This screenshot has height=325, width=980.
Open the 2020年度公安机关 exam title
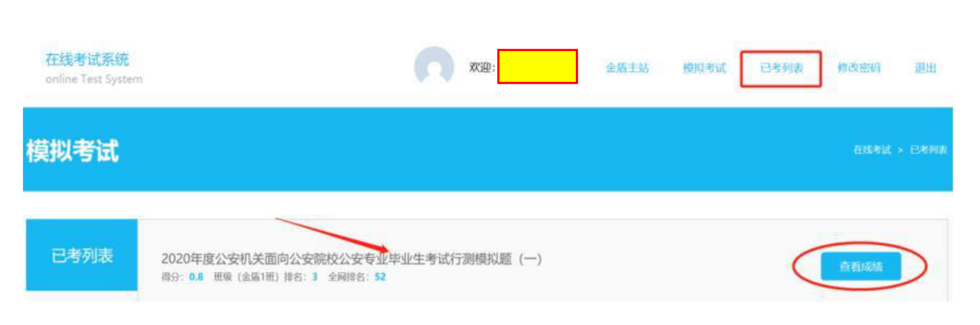(351, 259)
